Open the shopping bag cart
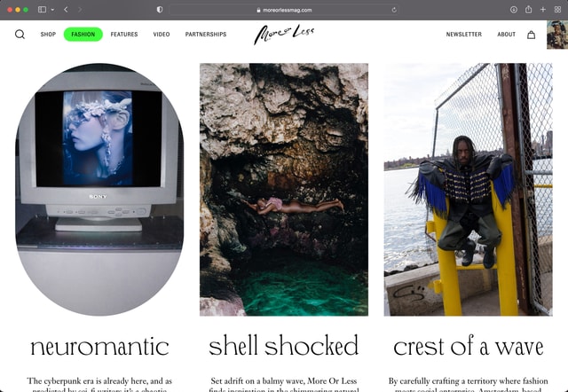 (x=531, y=35)
